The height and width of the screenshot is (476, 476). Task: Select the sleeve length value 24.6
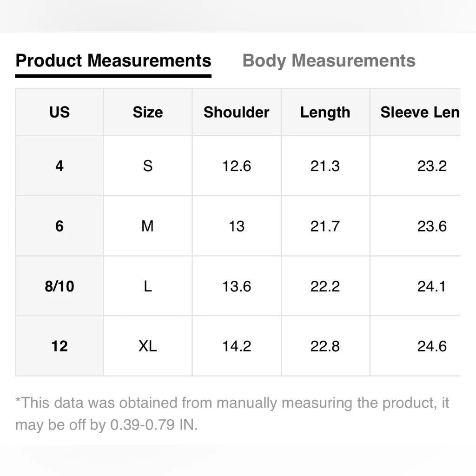[432, 346]
